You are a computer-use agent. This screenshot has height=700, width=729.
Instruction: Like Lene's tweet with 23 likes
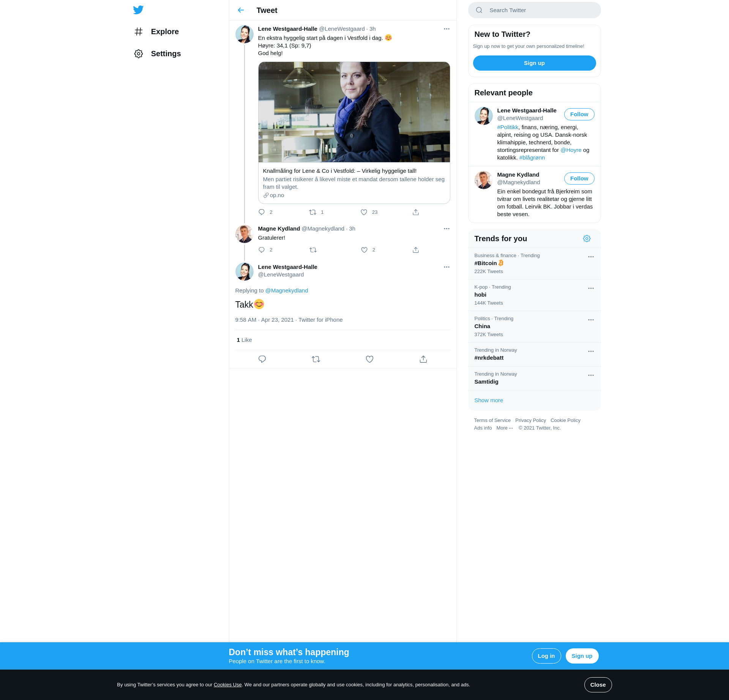364,212
